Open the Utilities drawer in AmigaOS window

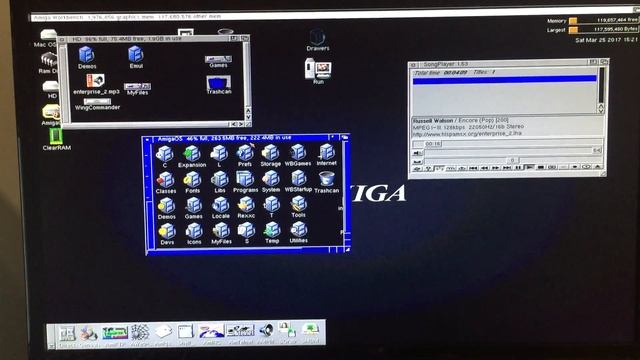(298, 232)
